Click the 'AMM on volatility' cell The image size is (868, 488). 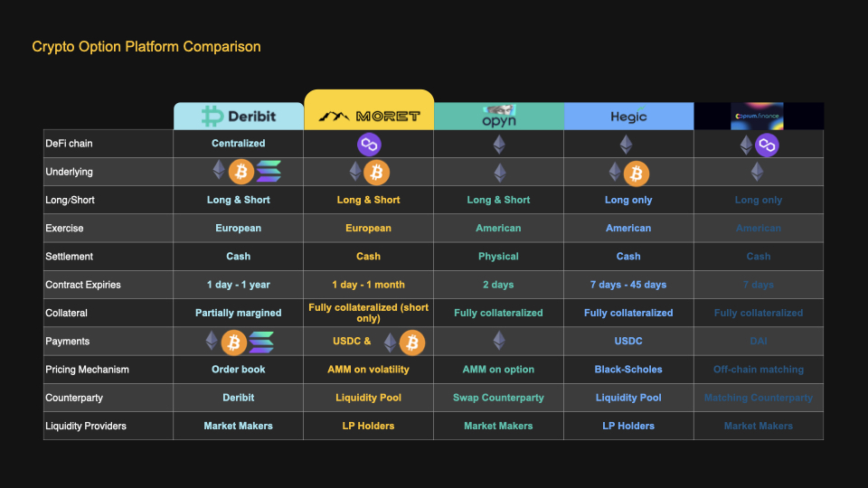[x=368, y=369]
